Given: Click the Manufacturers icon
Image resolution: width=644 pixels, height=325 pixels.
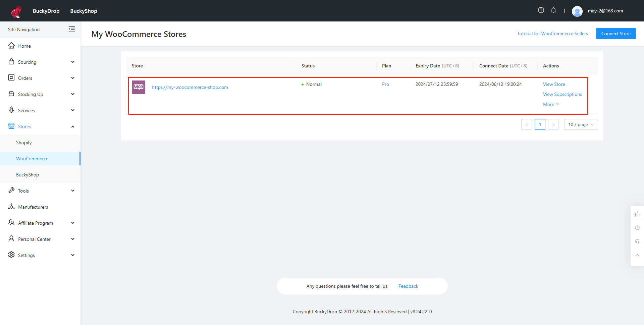Looking at the screenshot, I should (11, 207).
